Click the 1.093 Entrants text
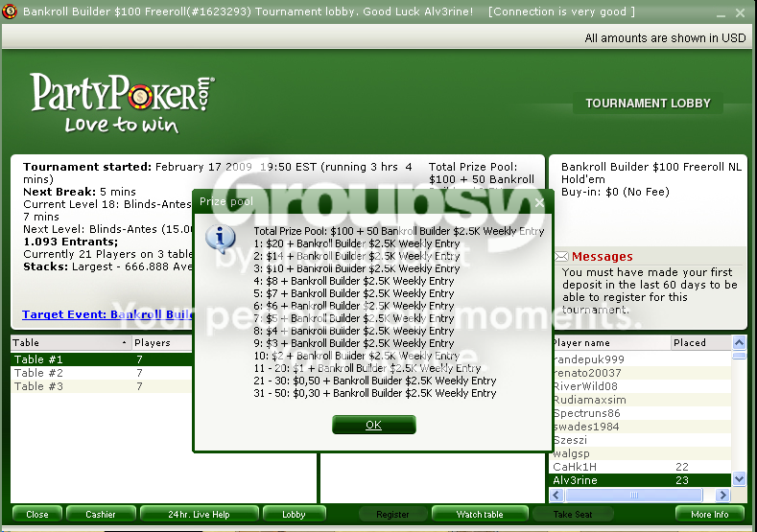The width and height of the screenshot is (757, 532). tap(70, 242)
